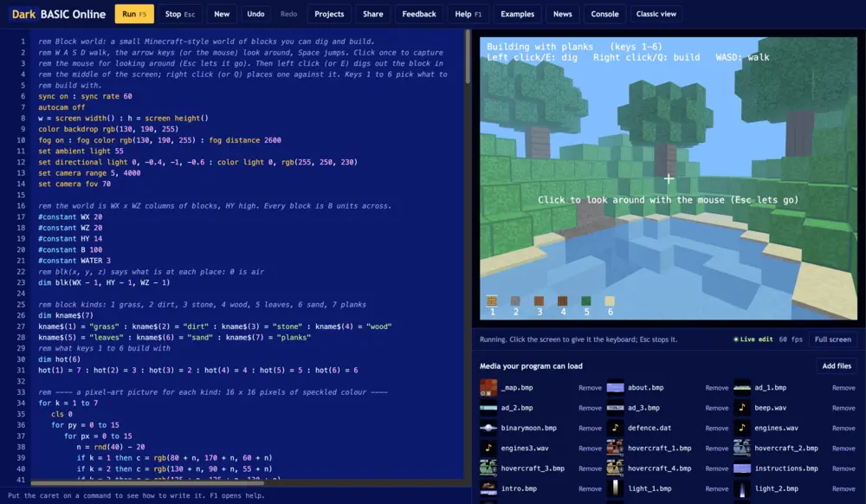
Task: Open the Examples menu
Action: (x=517, y=14)
